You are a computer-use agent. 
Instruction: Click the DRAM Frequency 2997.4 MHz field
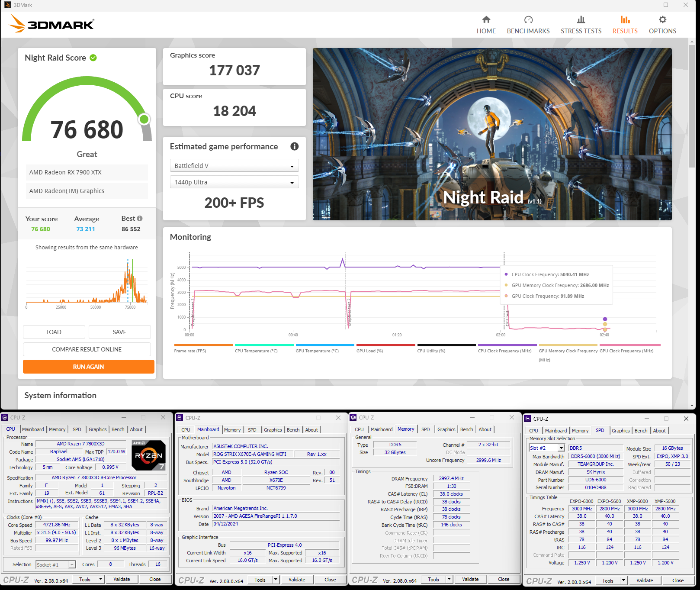pyautogui.click(x=451, y=478)
